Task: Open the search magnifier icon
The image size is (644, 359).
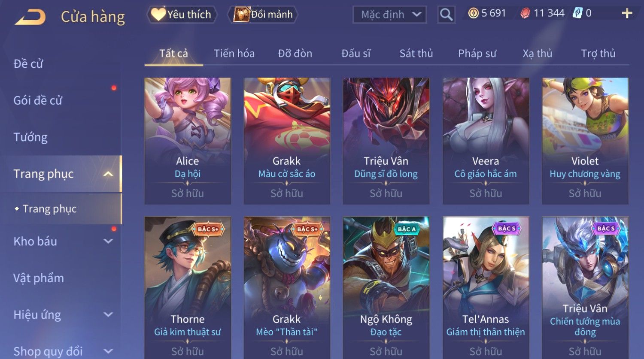Action: pos(446,15)
